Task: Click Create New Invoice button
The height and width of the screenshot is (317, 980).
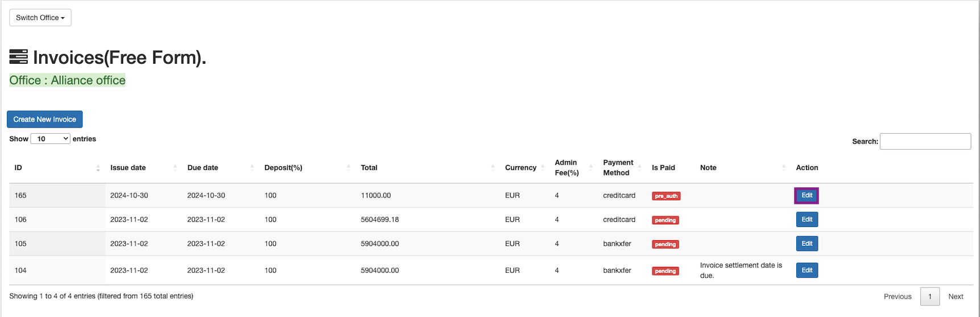Action: pos(45,120)
